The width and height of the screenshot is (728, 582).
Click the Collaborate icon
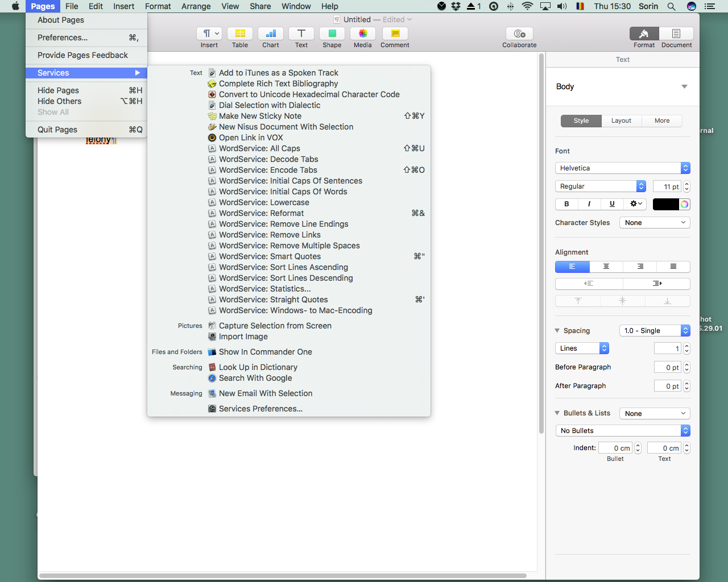[x=519, y=34]
